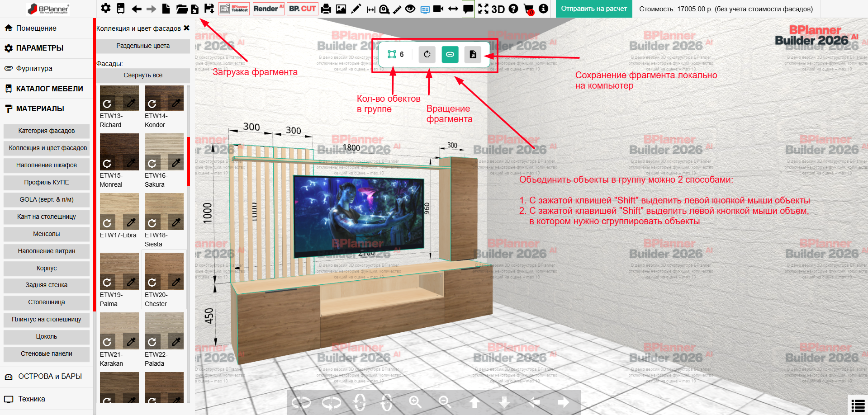Image resolution: width=868 pixels, height=415 pixels.
Task: Enter fullscreen mode
Action: coord(484,9)
